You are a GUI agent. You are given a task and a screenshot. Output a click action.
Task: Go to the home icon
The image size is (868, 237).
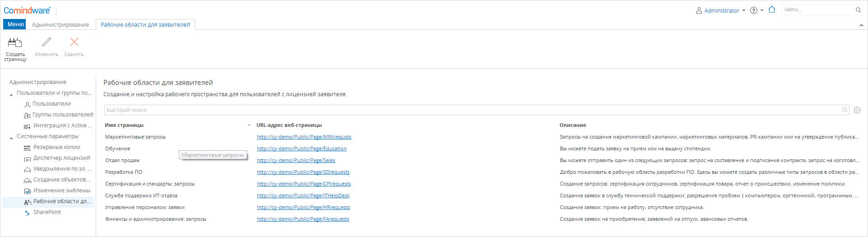click(x=772, y=9)
